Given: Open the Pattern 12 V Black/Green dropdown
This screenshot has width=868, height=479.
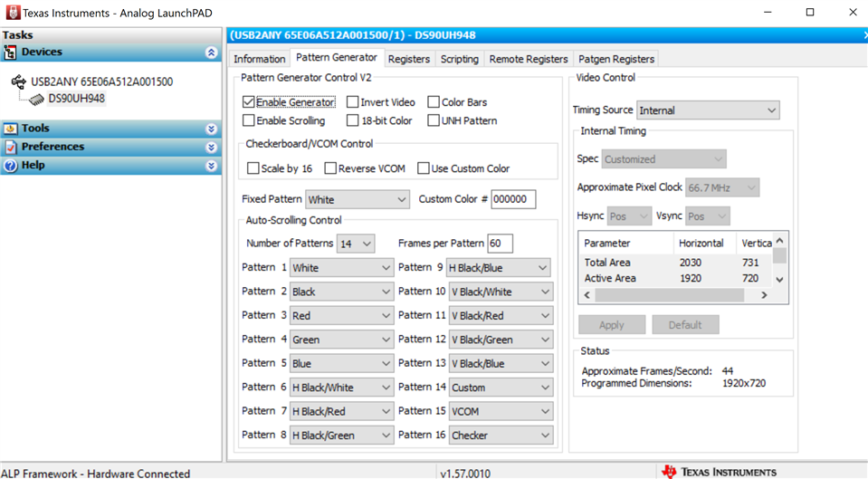Looking at the screenshot, I should [x=501, y=340].
